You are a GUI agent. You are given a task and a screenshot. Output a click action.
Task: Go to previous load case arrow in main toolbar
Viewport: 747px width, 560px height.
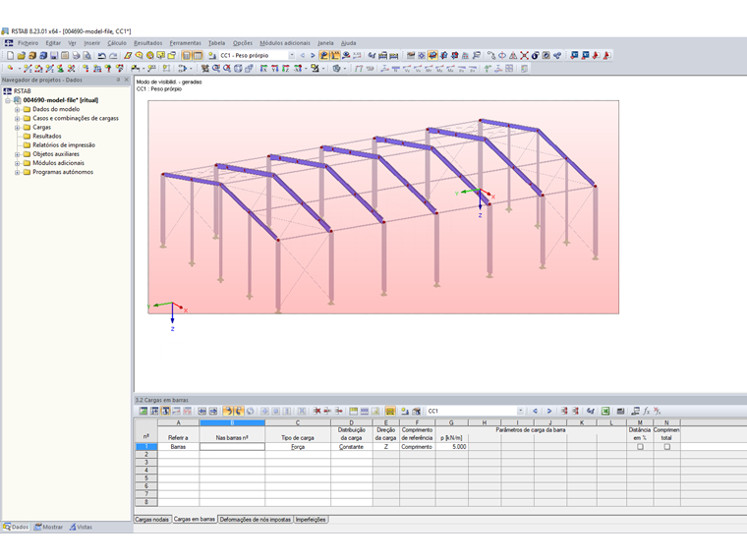(302, 55)
